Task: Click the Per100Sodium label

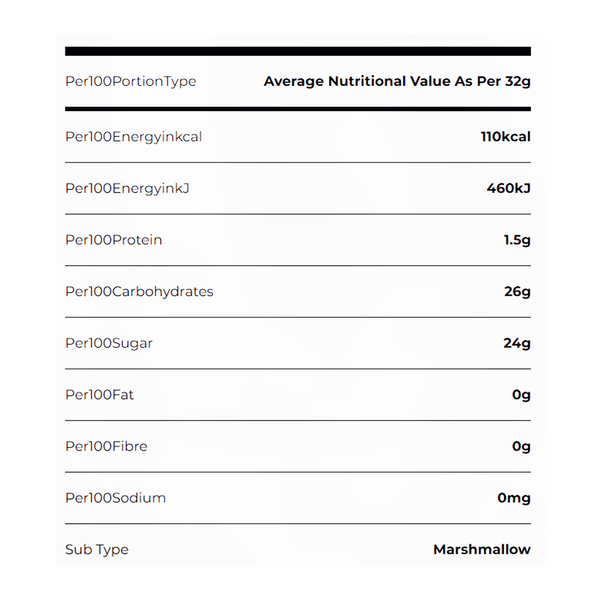Action: click(x=115, y=498)
